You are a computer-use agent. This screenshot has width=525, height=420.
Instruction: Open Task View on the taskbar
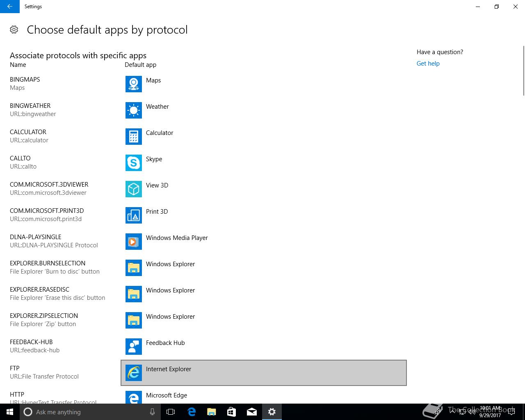[x=171, y=412]
